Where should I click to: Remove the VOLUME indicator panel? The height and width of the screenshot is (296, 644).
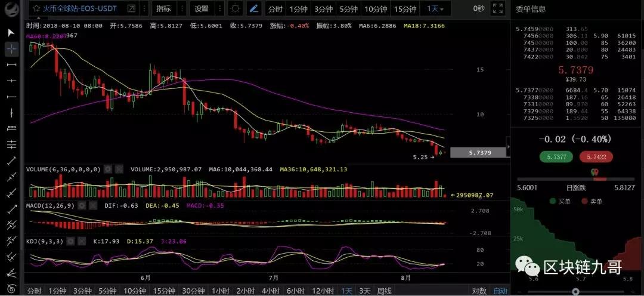coord(119,169)
